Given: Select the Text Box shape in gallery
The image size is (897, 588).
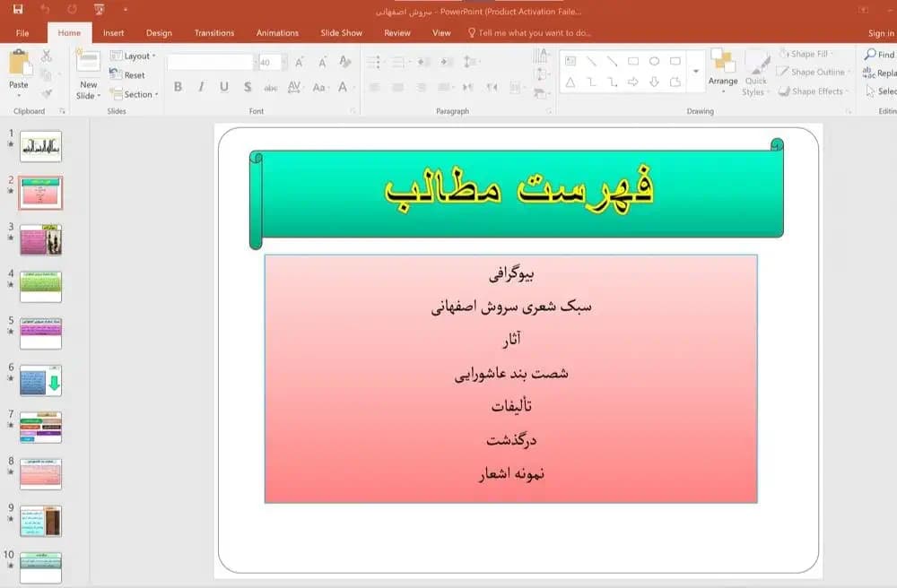Looking at the screenshot, I should [x=570, y=61].
